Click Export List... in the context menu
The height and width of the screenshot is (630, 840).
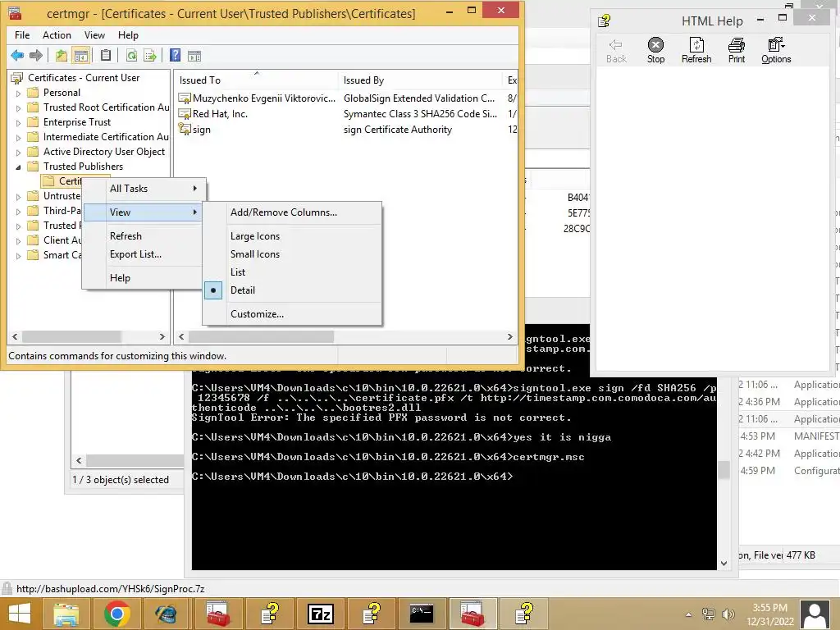(x=144, y=254)
